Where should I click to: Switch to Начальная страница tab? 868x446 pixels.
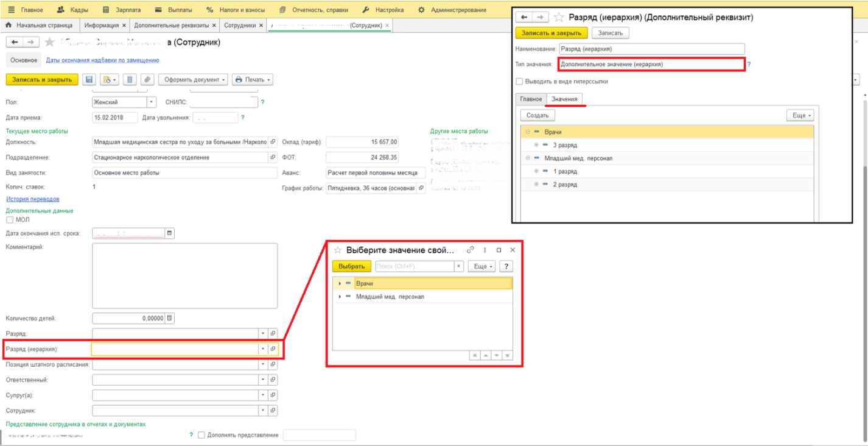[x=39, y=26]
